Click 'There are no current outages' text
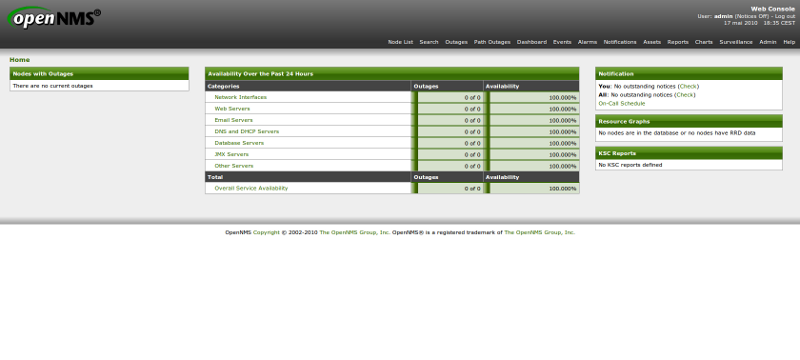 pos(53,86)
